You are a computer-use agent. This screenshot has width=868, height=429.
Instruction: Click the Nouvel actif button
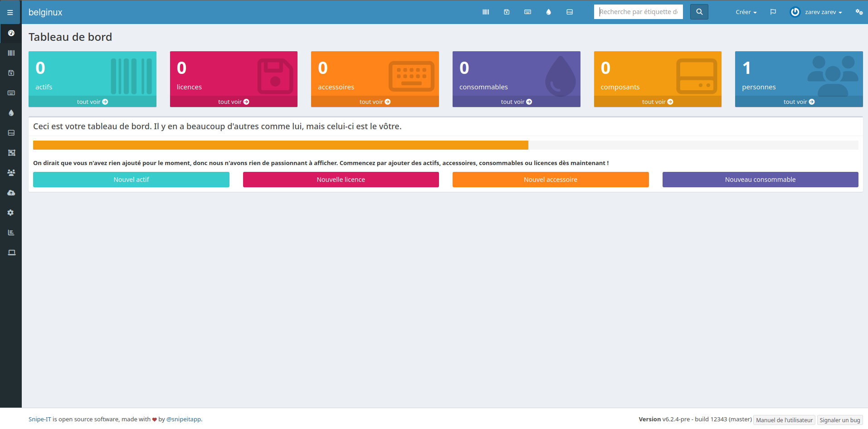pos(131,180)
